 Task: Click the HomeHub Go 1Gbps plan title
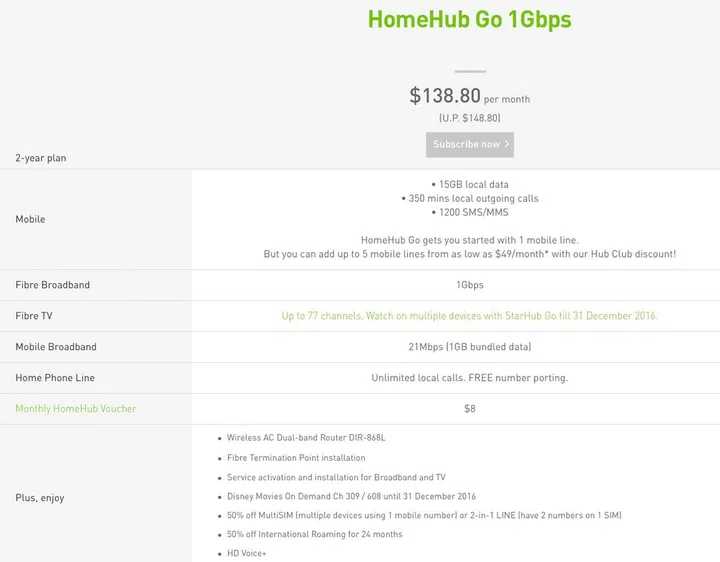pos(469,20)
